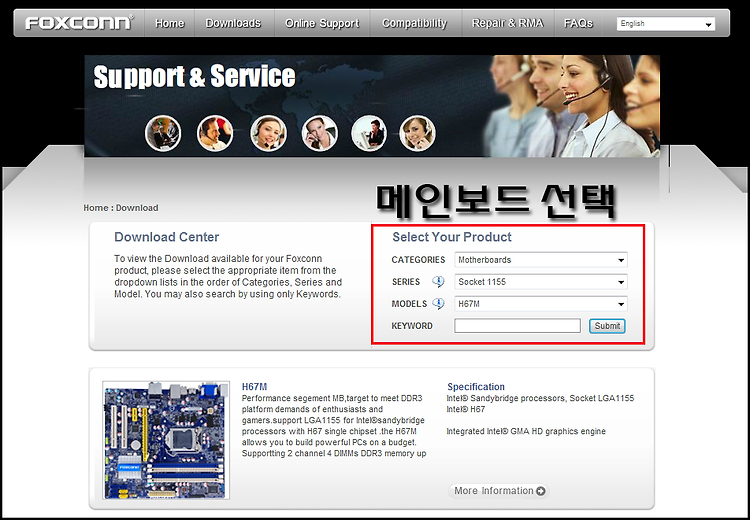750x520 pixels.
Task: Expand the Categories dropdown showing Motherboards
Action: pos(540,260)
